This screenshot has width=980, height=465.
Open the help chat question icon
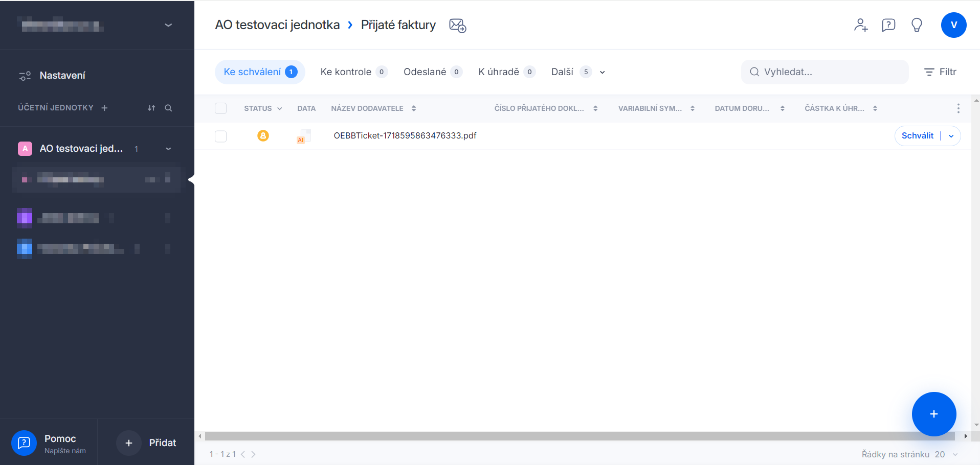[888, 25]
